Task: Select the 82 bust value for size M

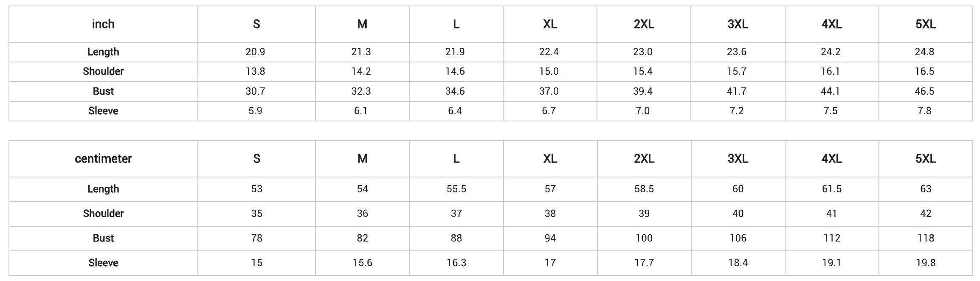Action: pos(362,238)
